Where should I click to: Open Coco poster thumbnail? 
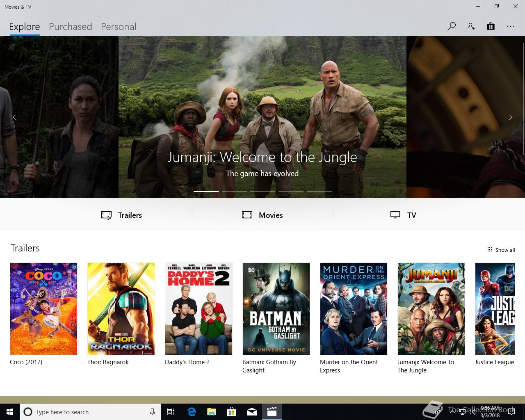click(43, 309)
